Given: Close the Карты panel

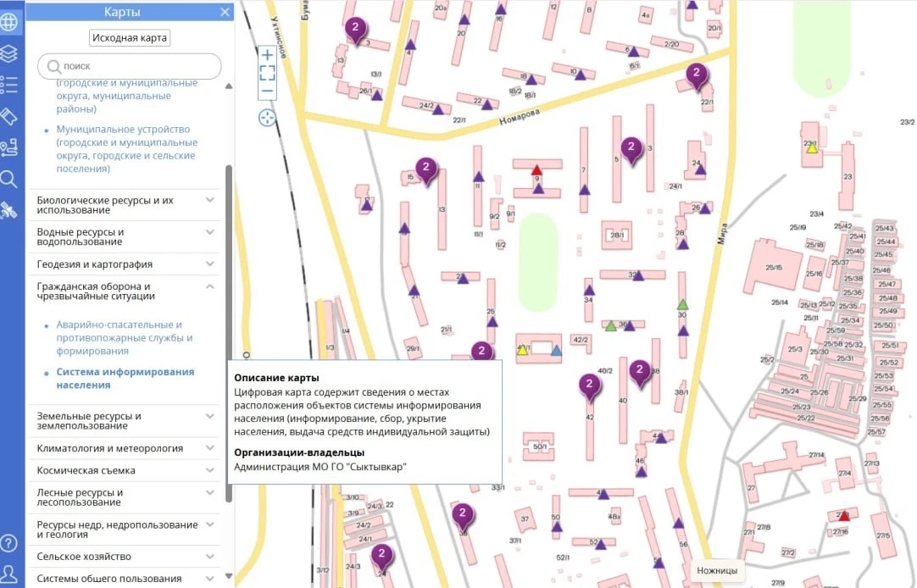Looking at the screenshot, I should pos(225,12).
